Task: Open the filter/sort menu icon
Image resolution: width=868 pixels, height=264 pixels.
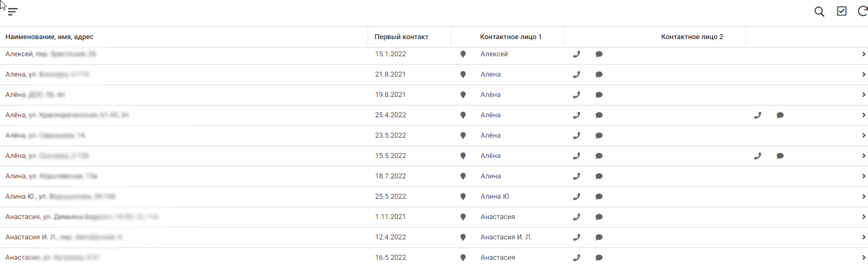Action: coord(13,12)
